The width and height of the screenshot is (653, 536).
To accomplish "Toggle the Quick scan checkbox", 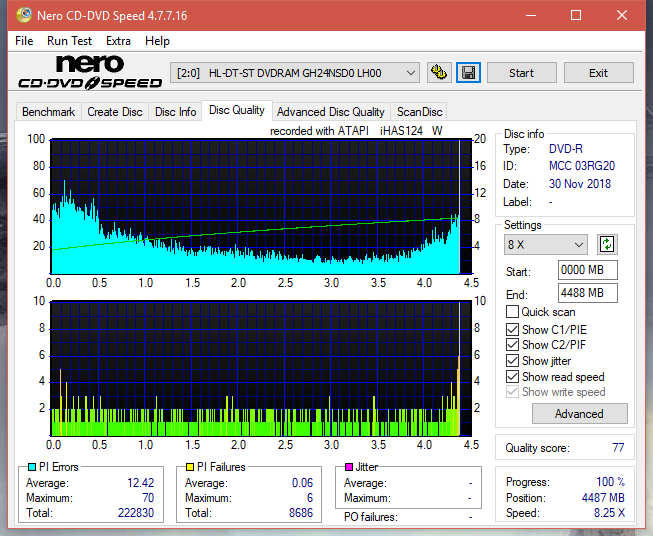I will 512,312.
